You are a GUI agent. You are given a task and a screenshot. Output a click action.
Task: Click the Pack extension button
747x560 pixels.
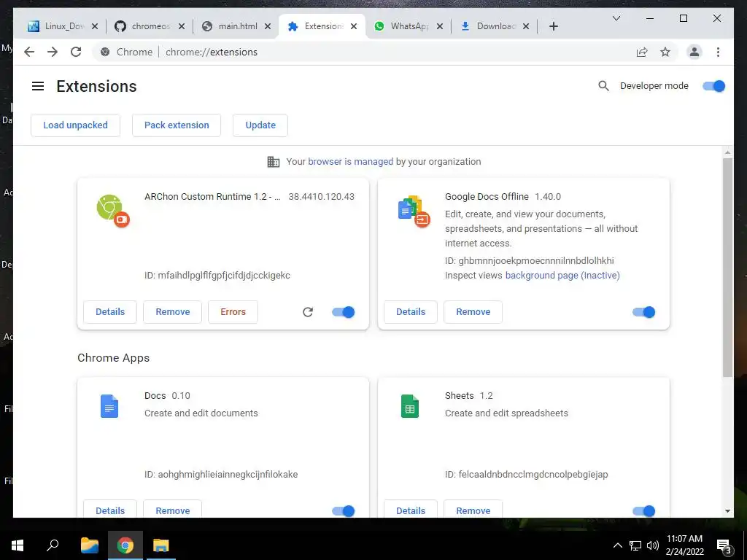(177, 125)
